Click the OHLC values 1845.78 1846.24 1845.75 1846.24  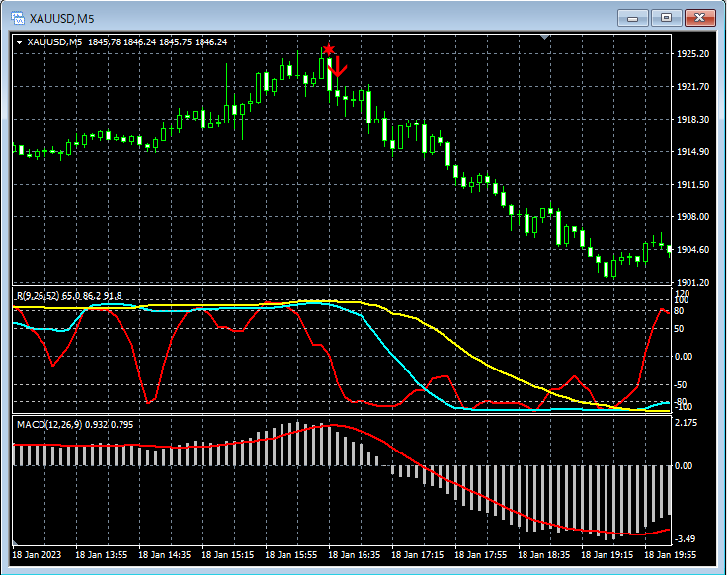pos(157,42)
